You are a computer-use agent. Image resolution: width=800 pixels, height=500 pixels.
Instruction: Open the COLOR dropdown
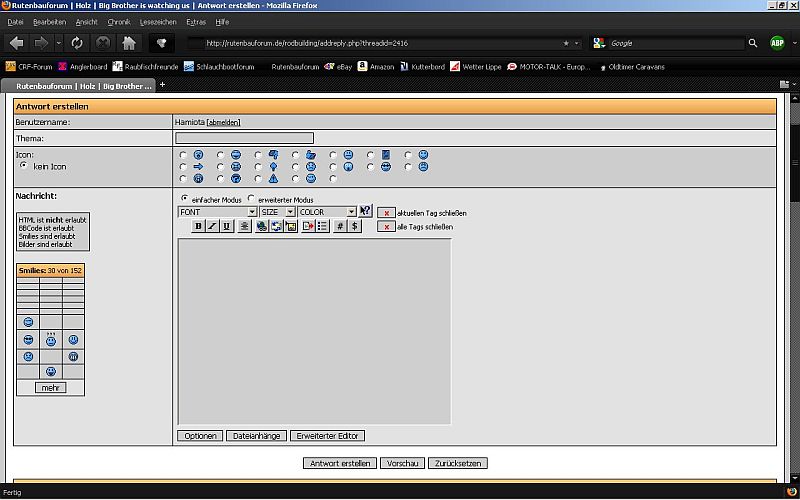click(327, 212)
